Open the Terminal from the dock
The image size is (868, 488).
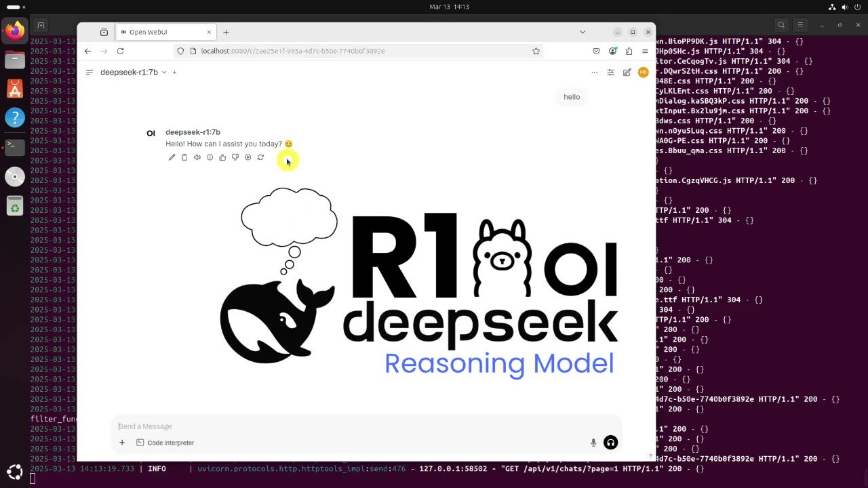(14, 146)
